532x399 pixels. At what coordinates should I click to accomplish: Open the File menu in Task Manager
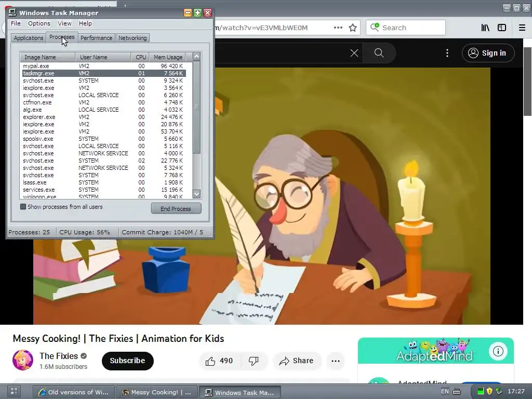[x=16, y=23]
